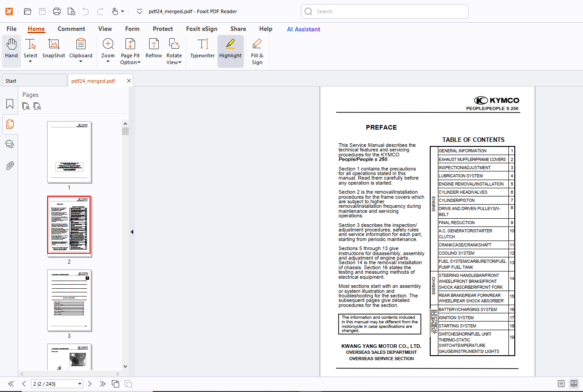Switch to continuous page view mode
The width and height of the screenshot is (583, 392).
pos(574,384)
